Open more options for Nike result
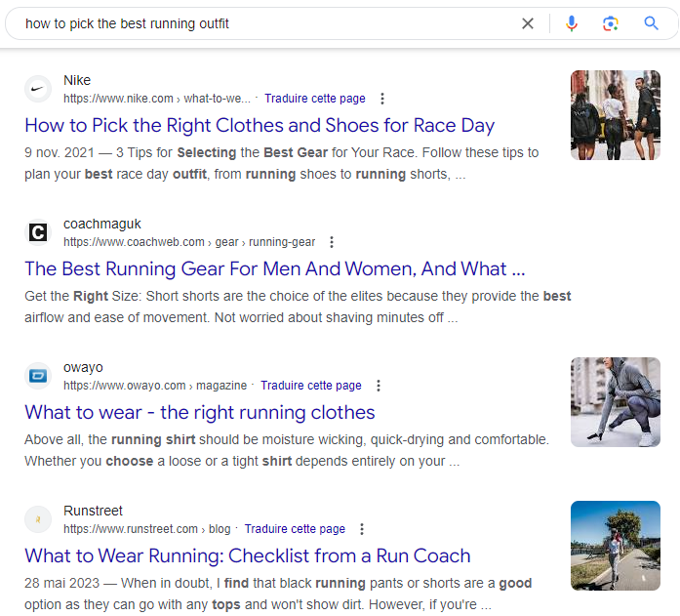Viewport: 680px width, 616px height. 382,99
